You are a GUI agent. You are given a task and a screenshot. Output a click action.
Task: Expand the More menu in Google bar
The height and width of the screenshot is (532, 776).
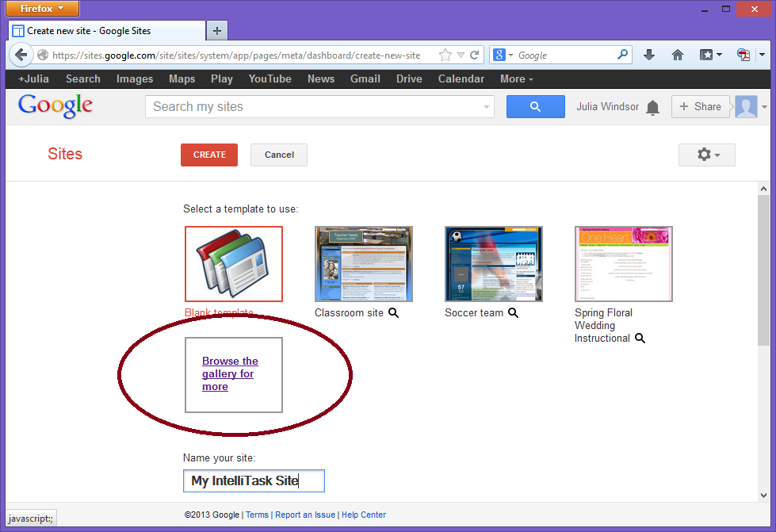click(516, 78)
